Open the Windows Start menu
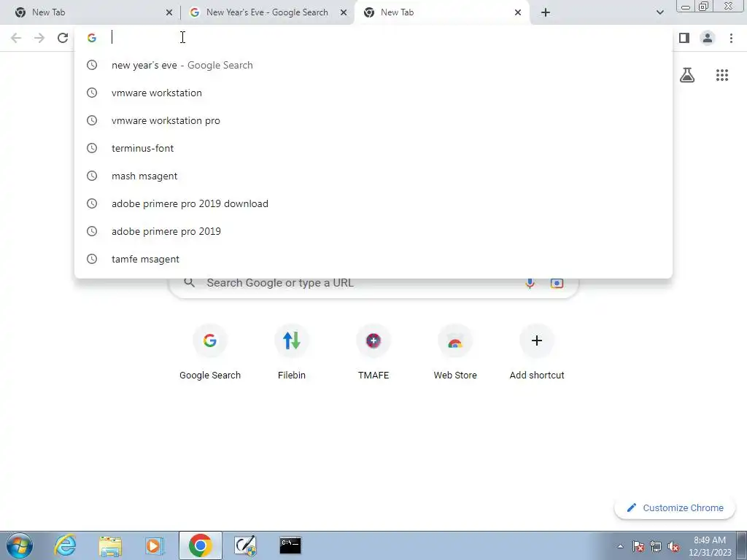 click(x=19, y=545)
